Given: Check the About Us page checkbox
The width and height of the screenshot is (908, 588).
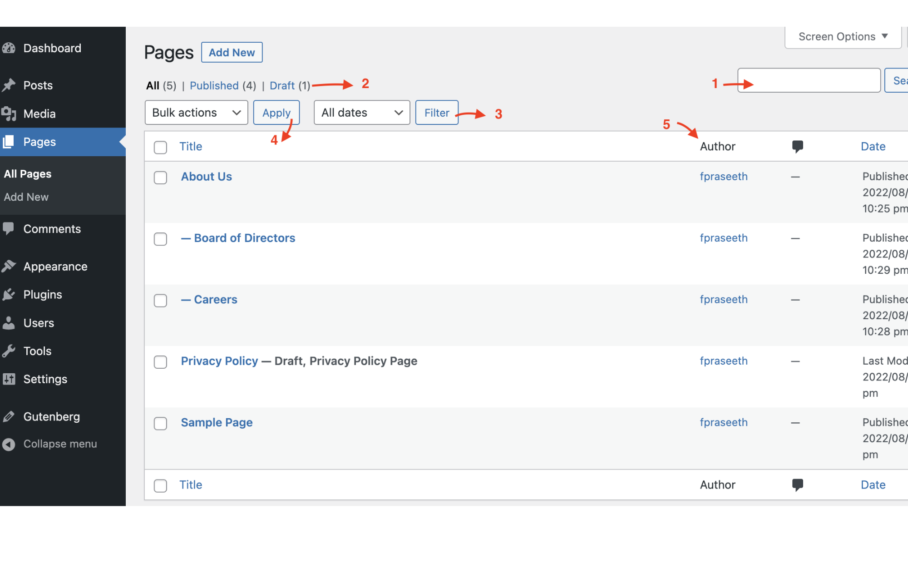Looking at the screenshot, I should [160, 178].
